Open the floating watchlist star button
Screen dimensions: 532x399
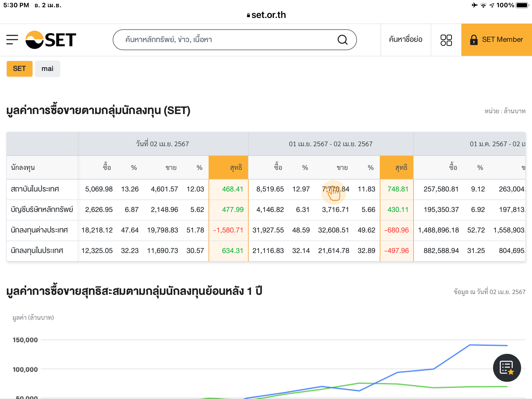coord(507,368)
